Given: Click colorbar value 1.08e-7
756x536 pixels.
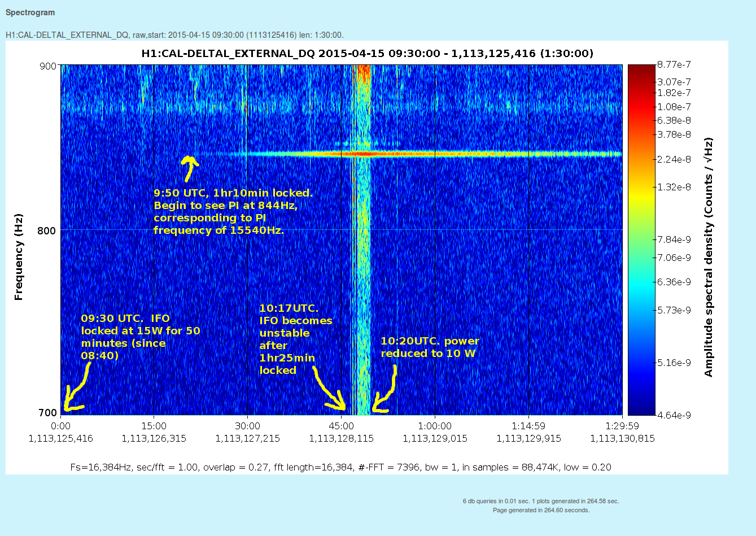Looking at the screenshot, I should click(x=674, y=107).
